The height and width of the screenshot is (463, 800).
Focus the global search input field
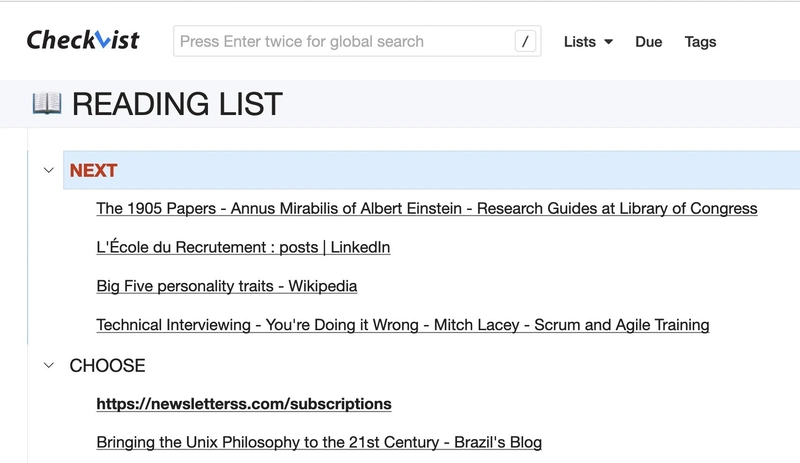pos(340,42)
